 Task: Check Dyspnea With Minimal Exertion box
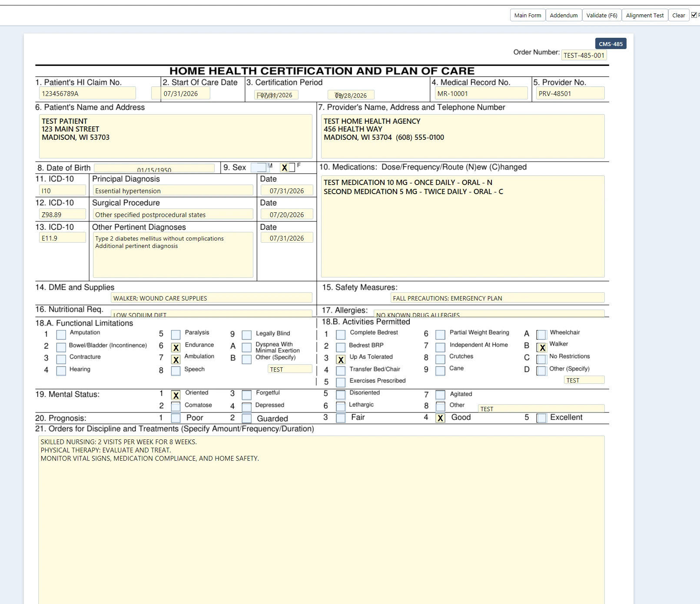point(246,347)
